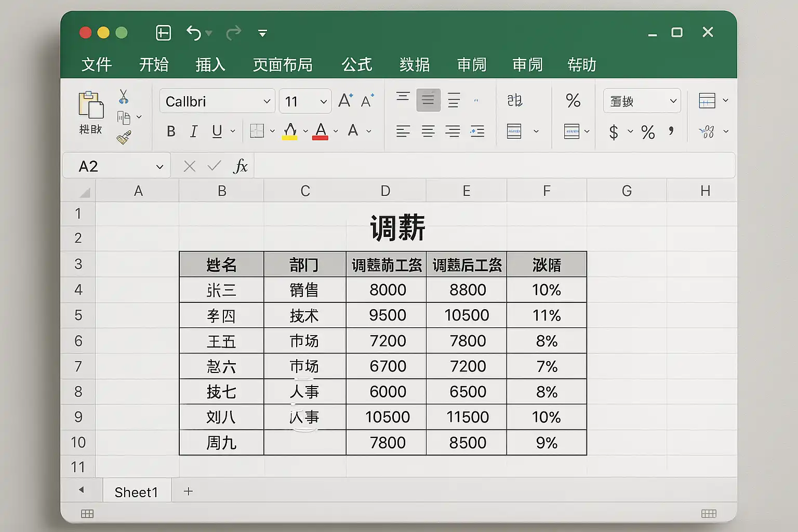Viewport: 798px width, 532px height.
Task: Apply the yellow fill color
Action: coord(290,131)
